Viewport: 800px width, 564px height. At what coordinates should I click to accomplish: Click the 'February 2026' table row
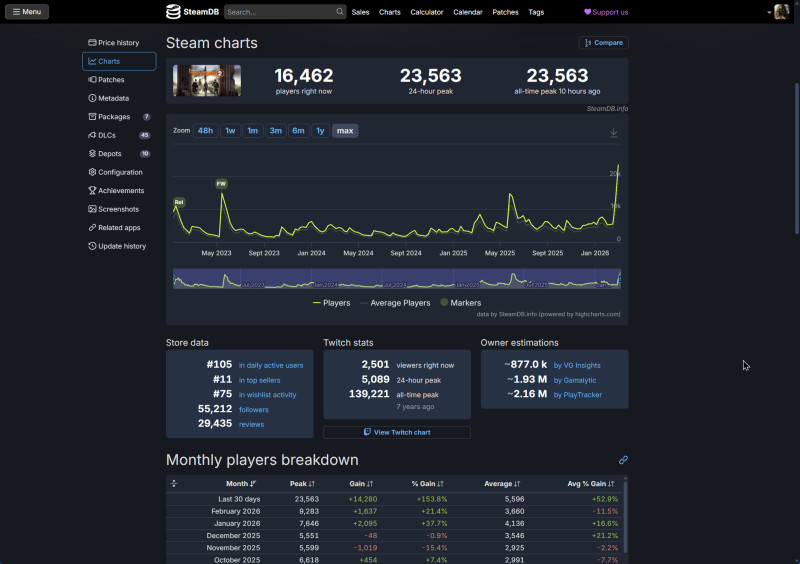(x=395, y=511)
